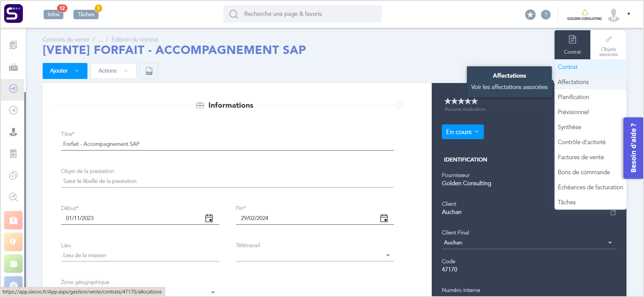This screenshot has height=297, width=644.
Task: Switch to the Objets associés tab
Action: 608,45
